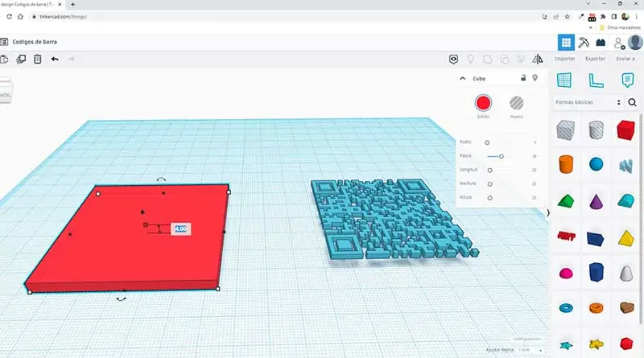The height and width of the screenshot is (358, 644).
Task: Click the align tool icon
Action: click(521, 60)
